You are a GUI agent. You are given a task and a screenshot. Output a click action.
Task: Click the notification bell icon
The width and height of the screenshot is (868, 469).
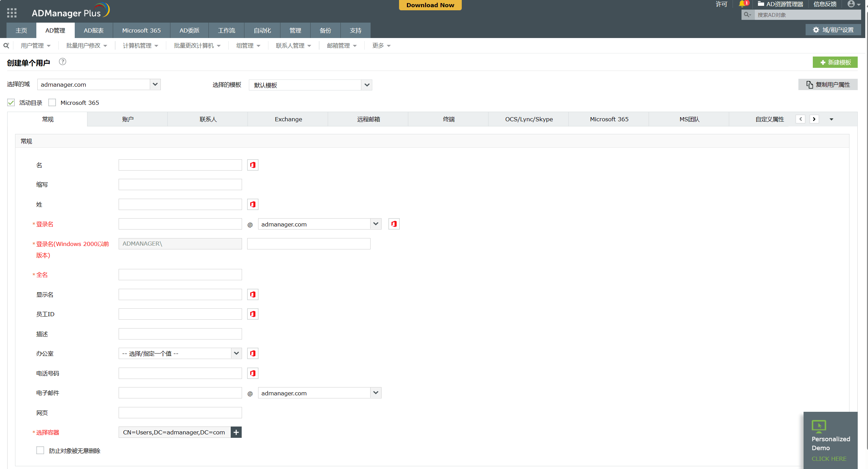point(743,4)
